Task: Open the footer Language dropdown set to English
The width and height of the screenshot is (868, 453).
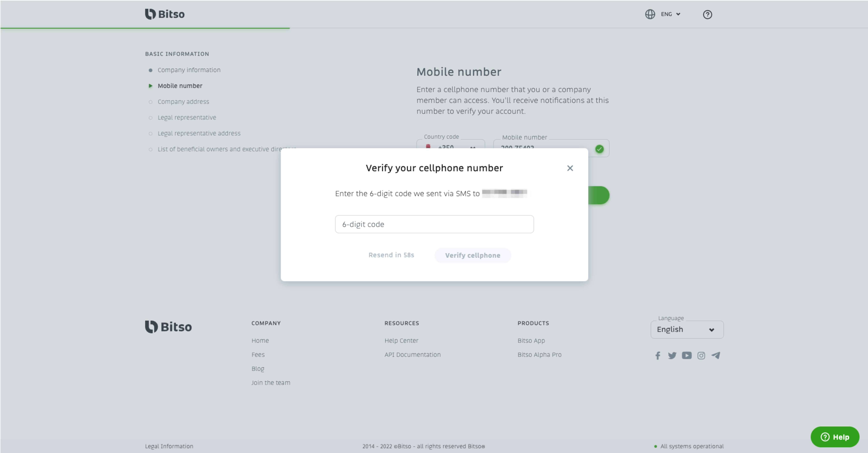Action: pyautogui.click(x=687, y=330)
